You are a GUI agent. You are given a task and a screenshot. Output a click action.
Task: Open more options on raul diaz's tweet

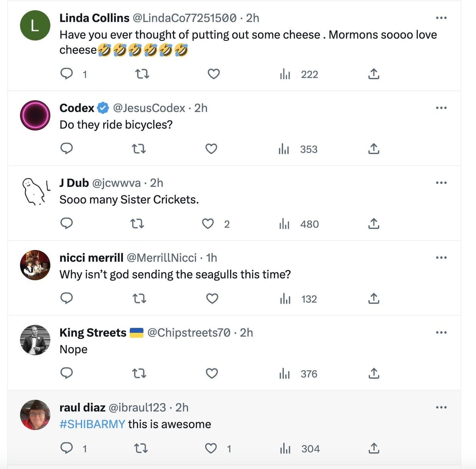pyautogui.click(x=441, y=408)
